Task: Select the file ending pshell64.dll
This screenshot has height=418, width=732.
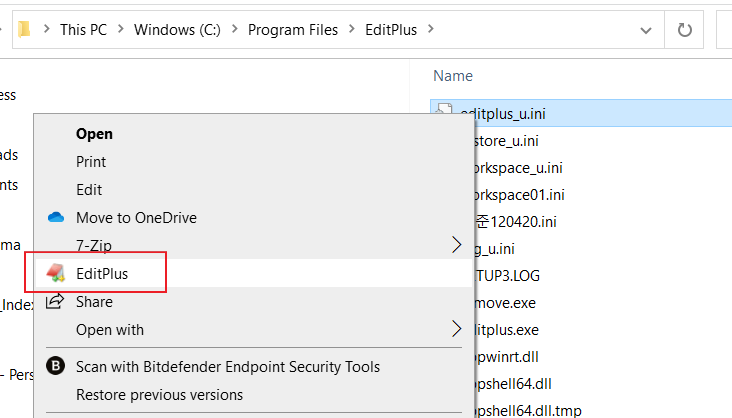Action: coord(513,384)
